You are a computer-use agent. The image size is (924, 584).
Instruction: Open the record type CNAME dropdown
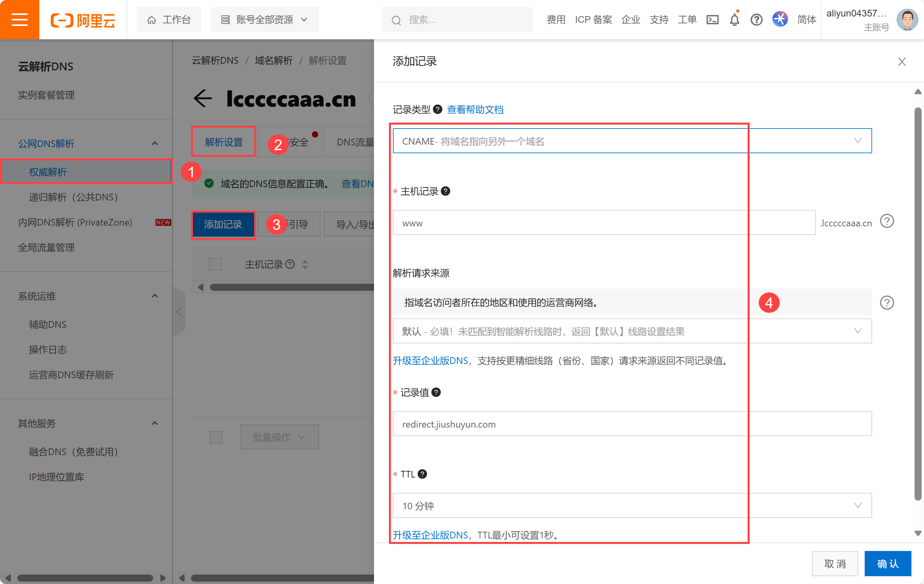click(632, 141)
